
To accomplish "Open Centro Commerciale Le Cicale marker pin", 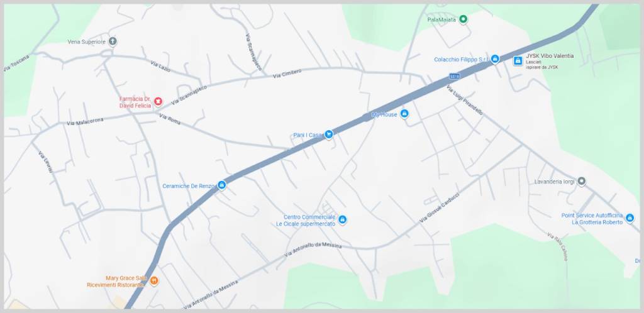I will [343, 220].
